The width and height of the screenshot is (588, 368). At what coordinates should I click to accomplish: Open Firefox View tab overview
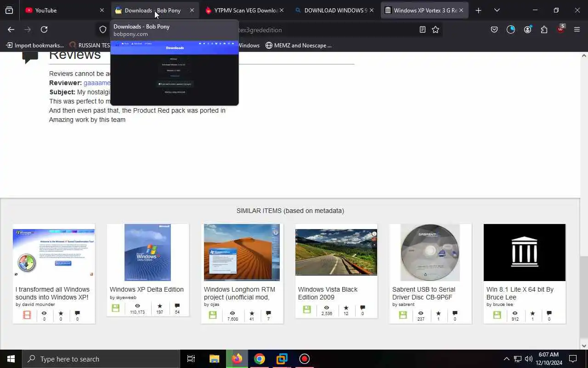pyautogui.click(x=9, y=10)
